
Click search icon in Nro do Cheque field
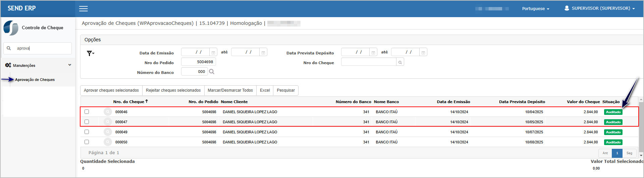point(400,62)
